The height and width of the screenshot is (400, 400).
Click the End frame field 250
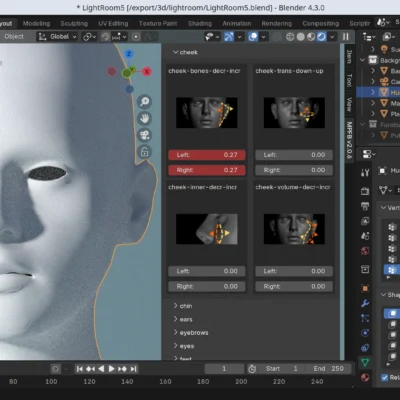(x=329, y=369)
